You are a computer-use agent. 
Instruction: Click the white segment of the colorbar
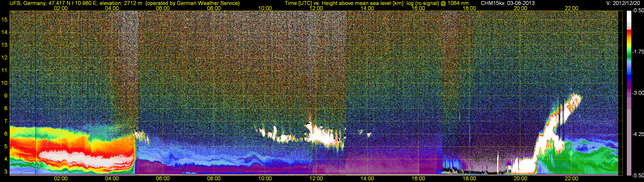tap(629, 16)
